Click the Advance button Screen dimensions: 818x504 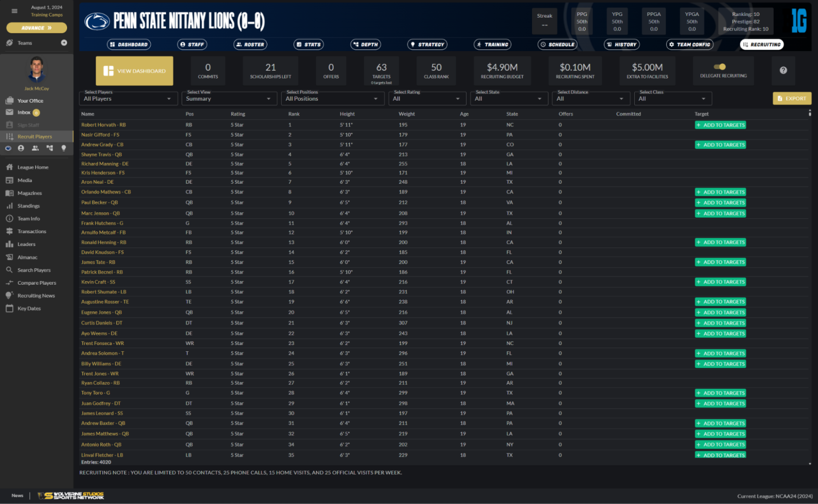coord(37,28)
